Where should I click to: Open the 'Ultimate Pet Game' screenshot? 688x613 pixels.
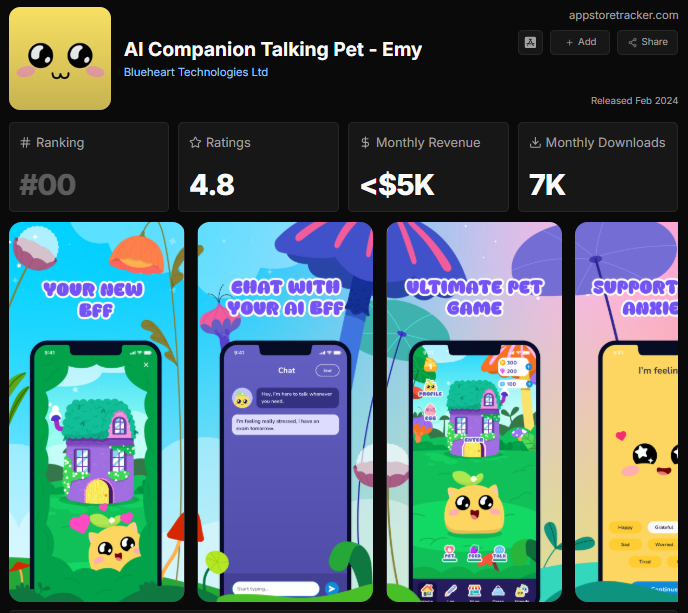474,412
